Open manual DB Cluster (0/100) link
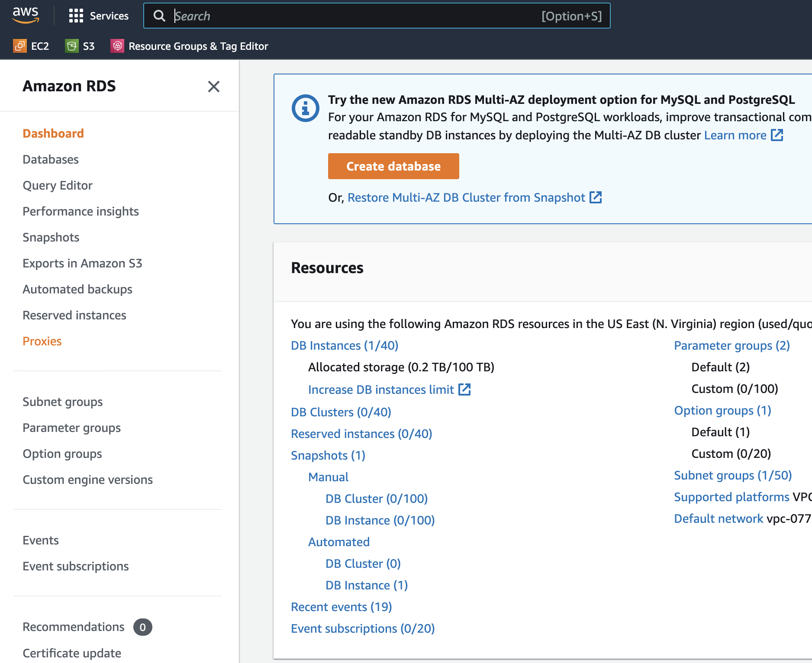Viewport: 812px width, 663px height. click(x=377, y=499)
